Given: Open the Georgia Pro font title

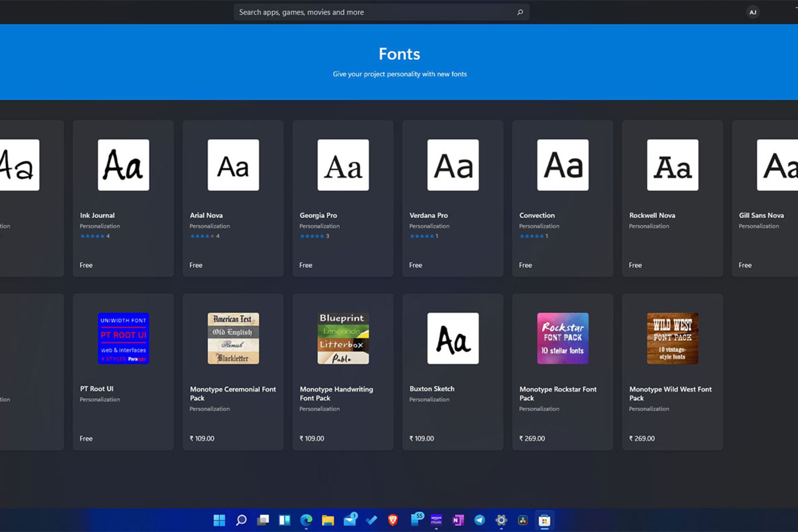Looking at the screenshot, I should click(x=318, y=215).
